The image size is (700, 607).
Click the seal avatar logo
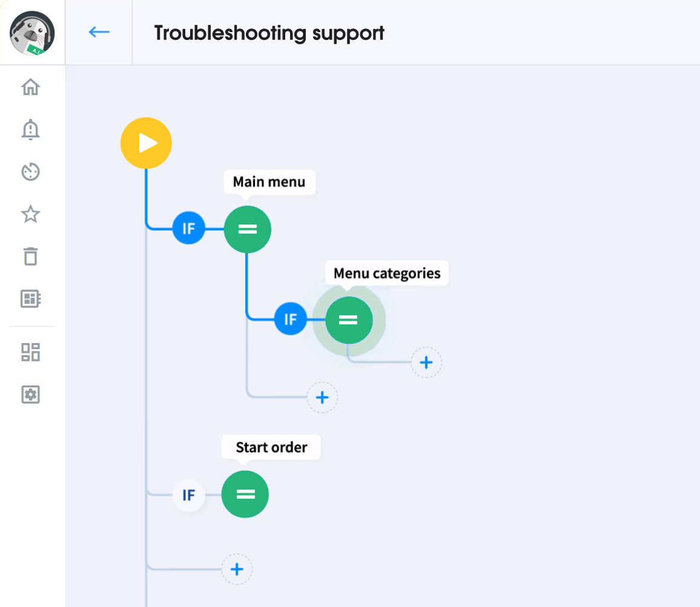click(x=32, y=33)
